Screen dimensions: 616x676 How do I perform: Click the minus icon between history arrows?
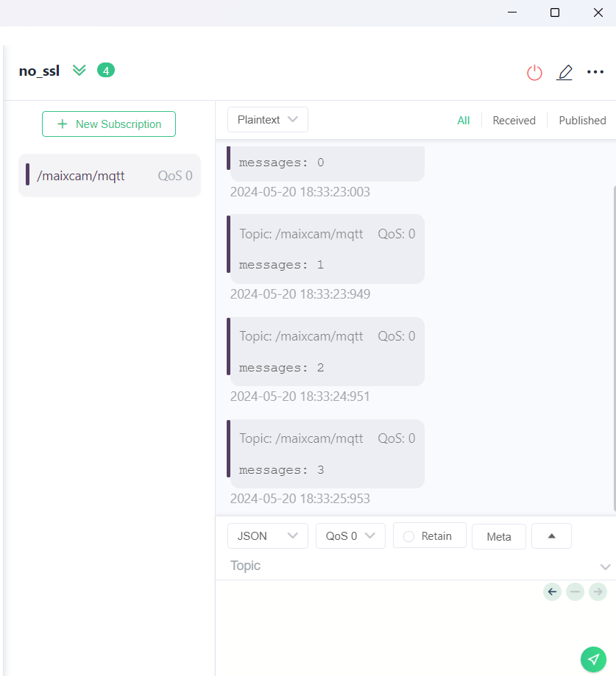point(575,591)
